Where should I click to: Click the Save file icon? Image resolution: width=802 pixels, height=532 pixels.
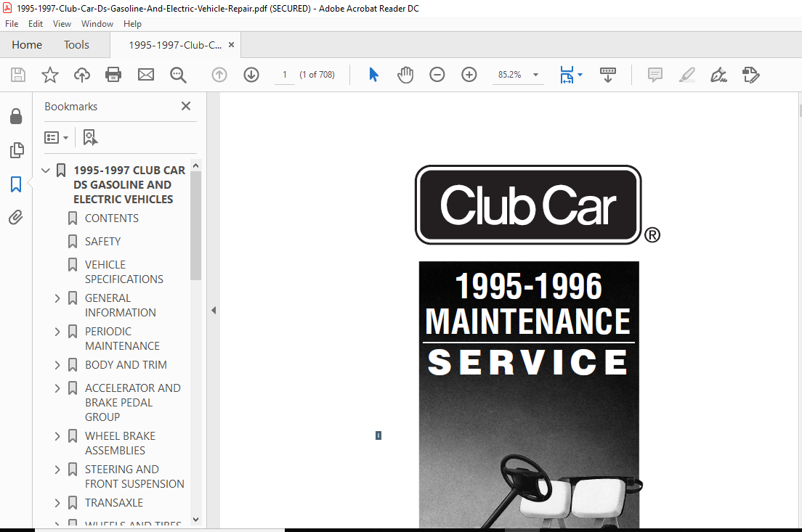18,75
